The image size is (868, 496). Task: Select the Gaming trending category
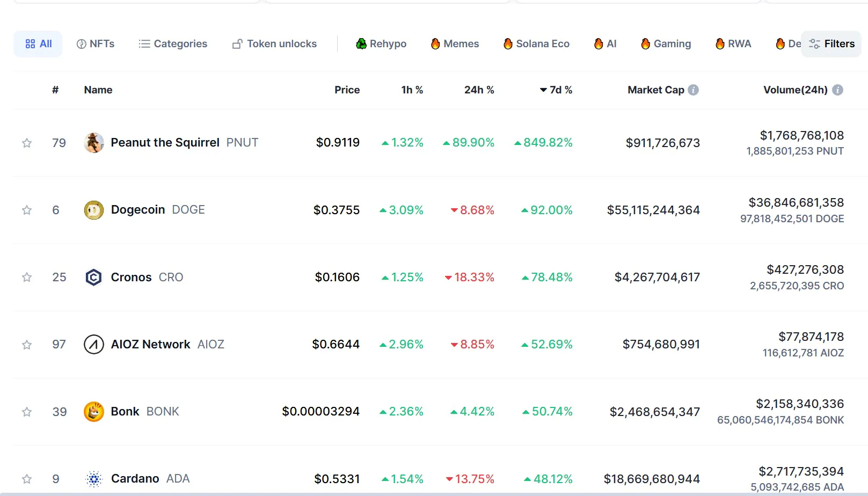click(666, 44)
